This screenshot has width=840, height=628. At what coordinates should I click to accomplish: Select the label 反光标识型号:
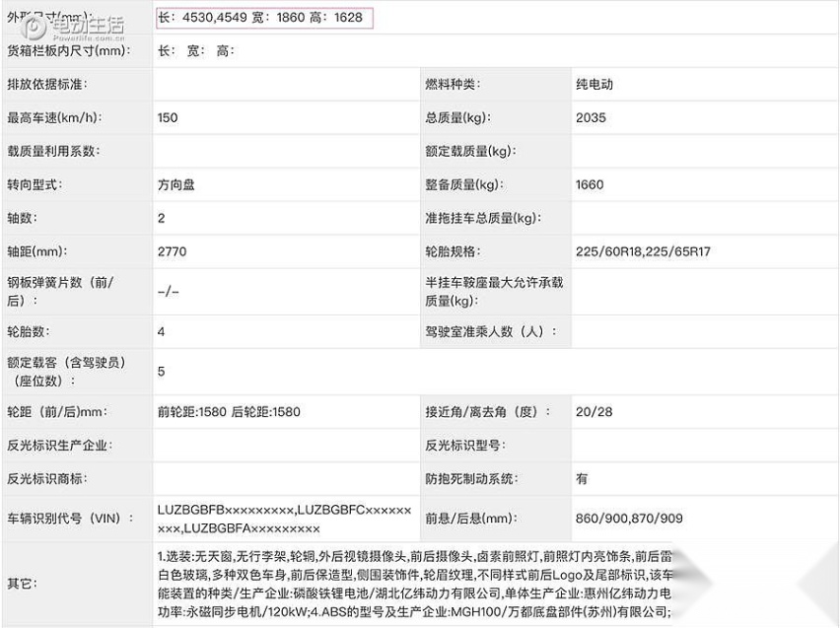pyautogui.click(x=465, y=446)
